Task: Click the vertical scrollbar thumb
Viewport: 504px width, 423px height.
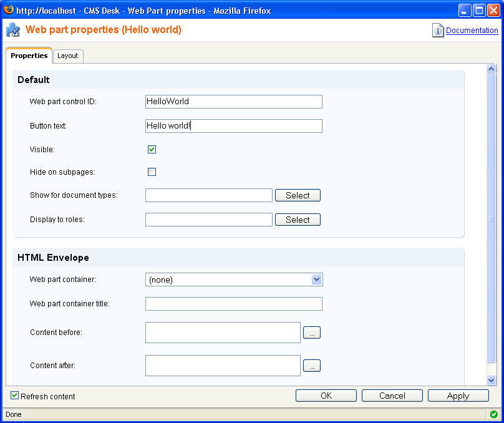Action: pos(491,218)
